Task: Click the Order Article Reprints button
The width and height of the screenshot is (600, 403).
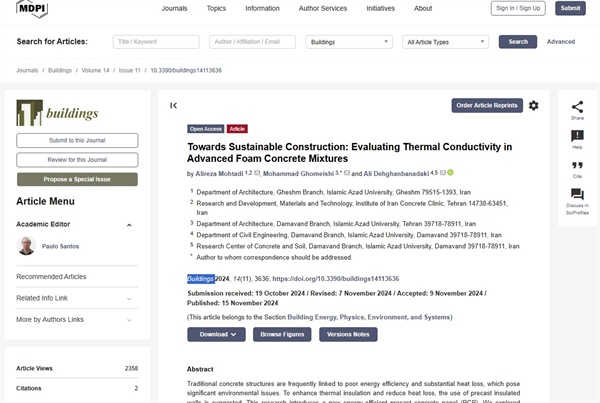Action: pyautogui.click(x=487, y=105)
